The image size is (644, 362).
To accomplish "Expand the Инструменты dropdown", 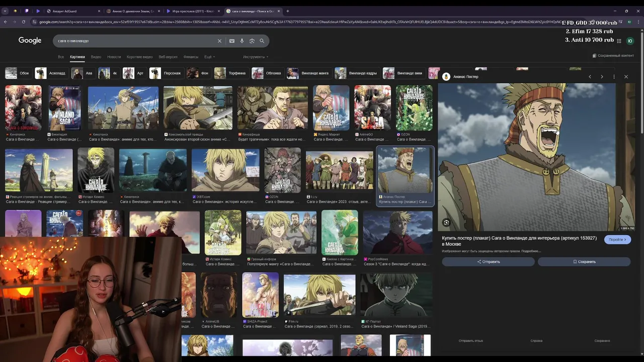I will click(x=256, y=57).
